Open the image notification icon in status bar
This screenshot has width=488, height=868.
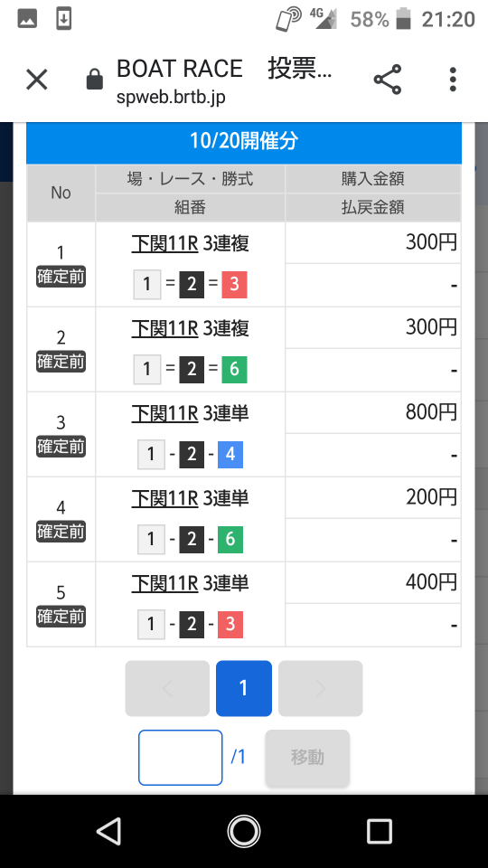click(x=27, y=19)
